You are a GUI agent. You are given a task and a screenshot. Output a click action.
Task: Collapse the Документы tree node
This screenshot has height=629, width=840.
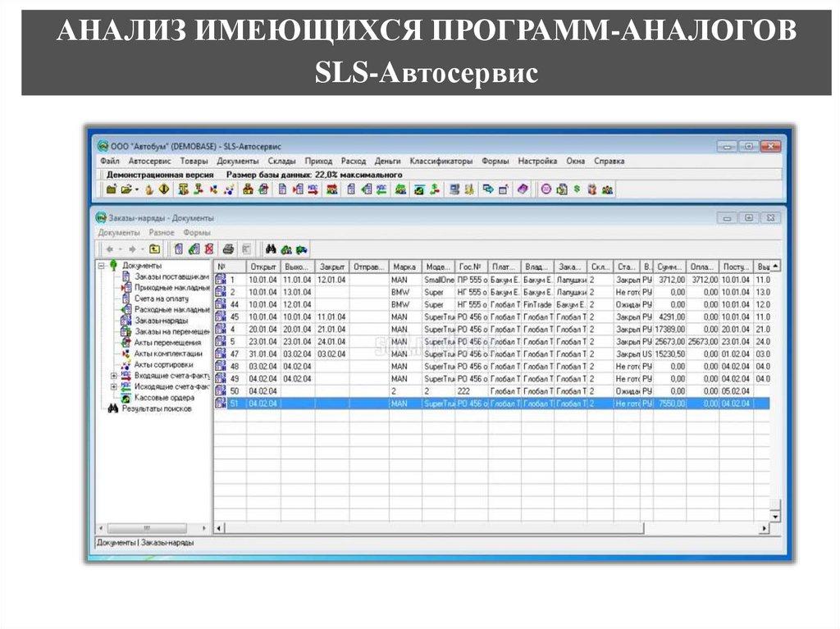(x=102, y=267)
